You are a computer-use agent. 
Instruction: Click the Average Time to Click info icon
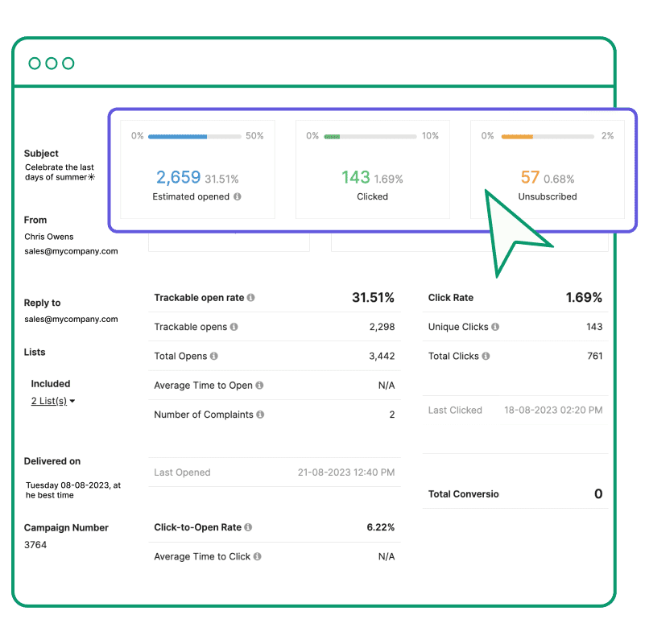pyautogui.click(x=257, y=556)
